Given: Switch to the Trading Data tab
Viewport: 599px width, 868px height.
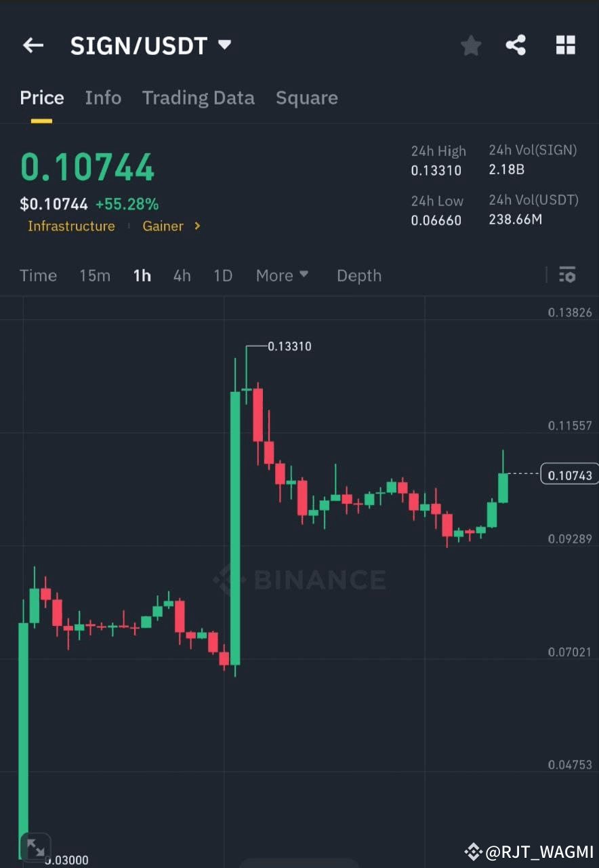Looking at the screenshot, I should coord(199,98).
